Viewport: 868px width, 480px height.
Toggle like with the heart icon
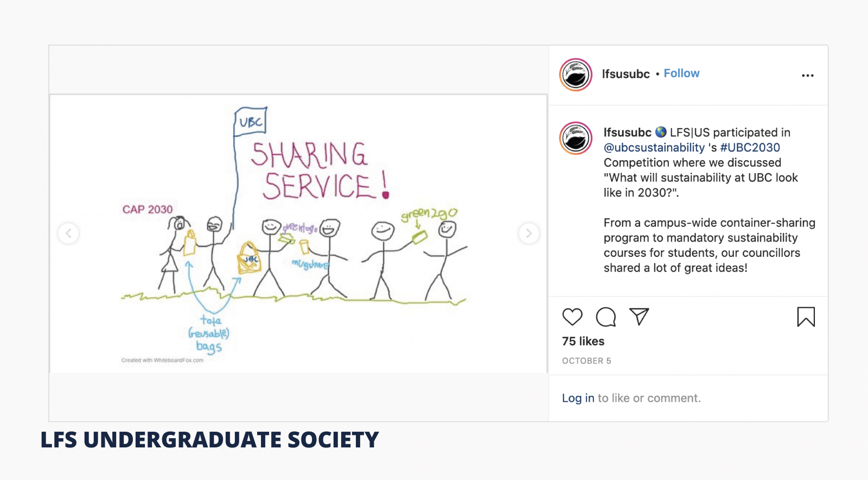(573, 317)
